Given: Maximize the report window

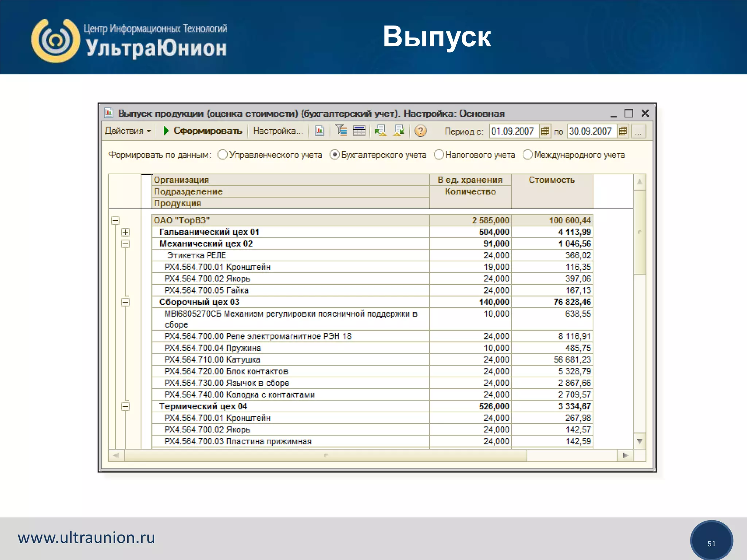Looking at the screenshot, I should [x=629, y=113].
